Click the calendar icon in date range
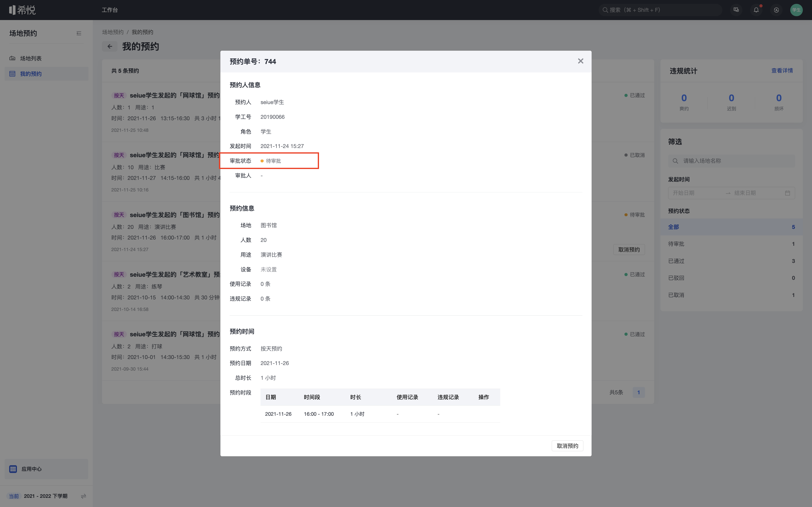Image resolution: width=812 pixels, height=507 pixels. 788,193
